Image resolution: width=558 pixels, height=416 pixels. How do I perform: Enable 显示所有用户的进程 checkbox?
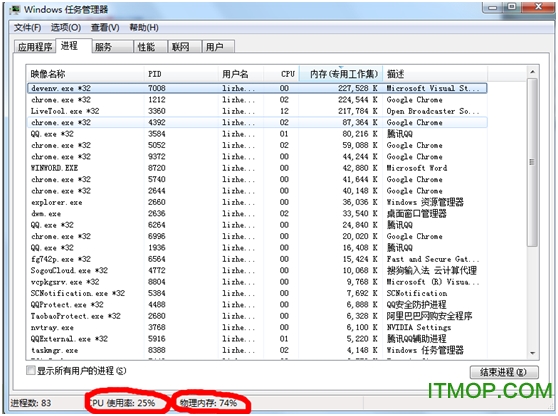(x=31, y=371)
